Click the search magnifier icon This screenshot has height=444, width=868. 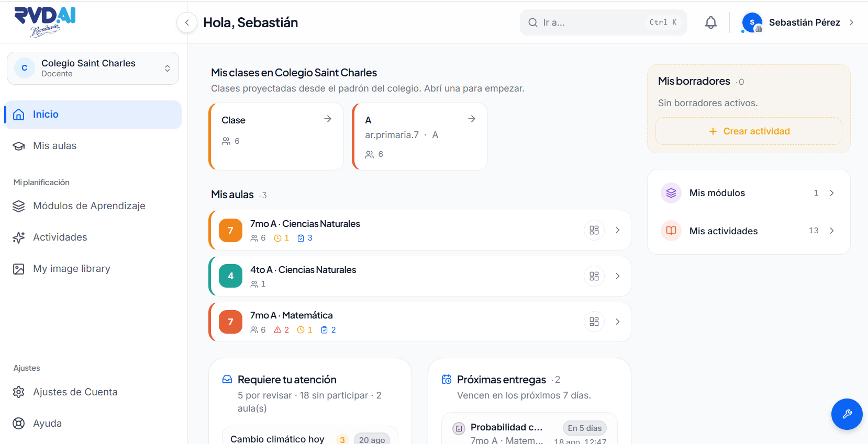(x=533, y=22)
